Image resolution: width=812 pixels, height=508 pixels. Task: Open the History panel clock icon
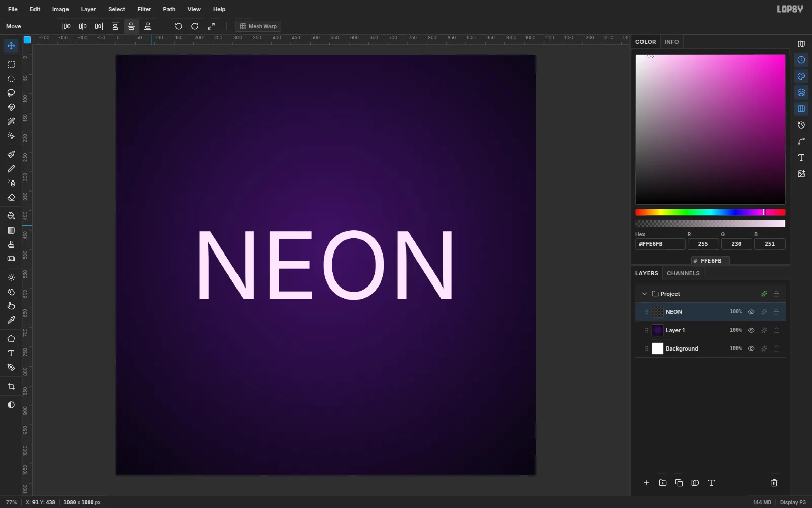[x=801, y=125]
